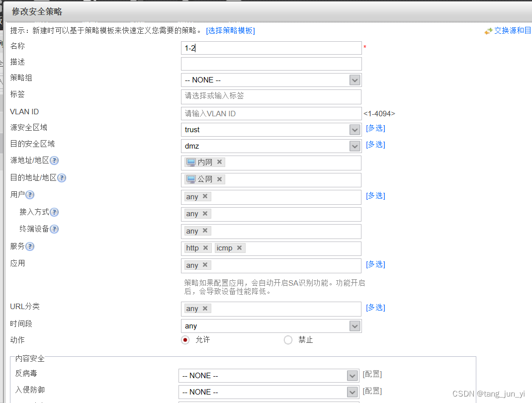Image resolution: width=532 pixels, height=403 pixels.
Task: Focus the 描述 input field
Action: tap(271, 64)
